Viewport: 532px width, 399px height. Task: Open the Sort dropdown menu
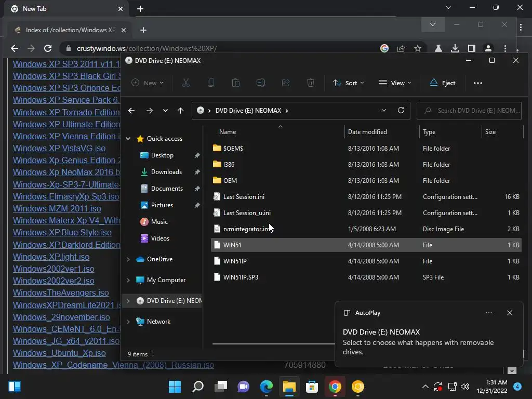[348, 83]
